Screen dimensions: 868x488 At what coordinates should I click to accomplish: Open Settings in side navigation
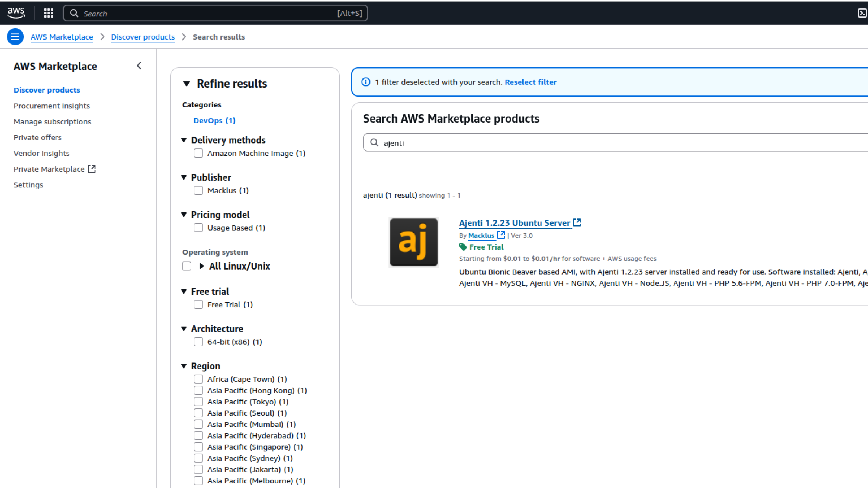pos(29,185)
